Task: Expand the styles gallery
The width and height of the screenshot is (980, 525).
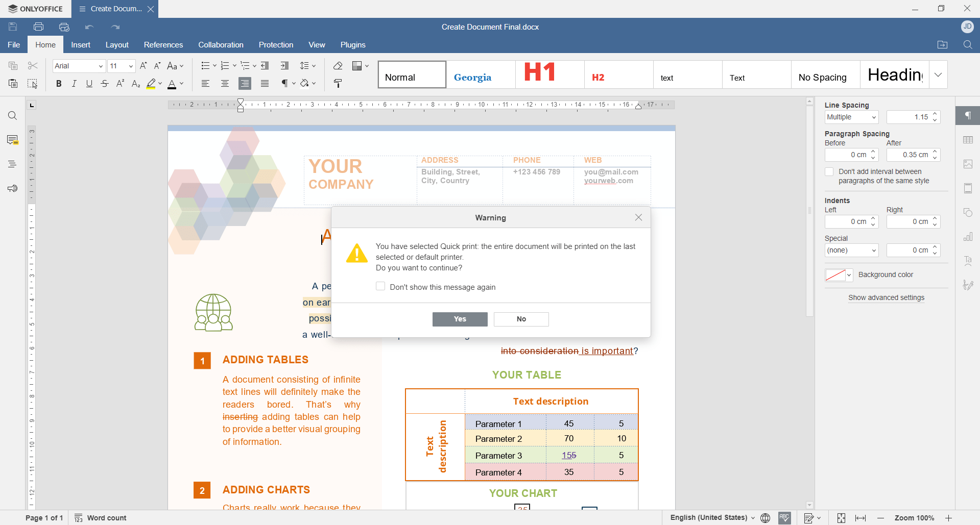Action: (x=938, y=74)
